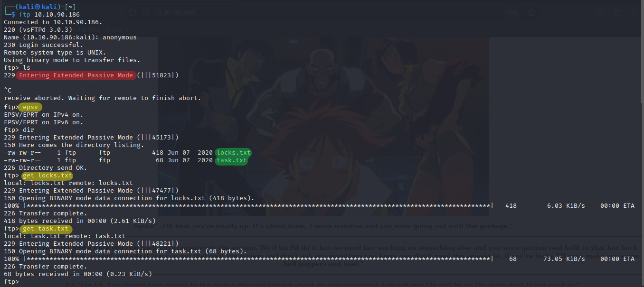Open the hamburger application menu
The image size is (644, 287).
633,13
